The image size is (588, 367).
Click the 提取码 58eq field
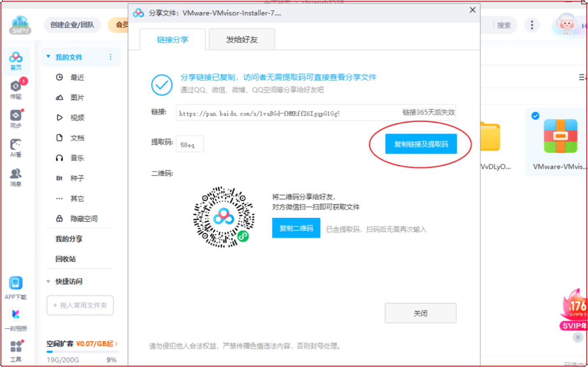(x=190, y=144)
